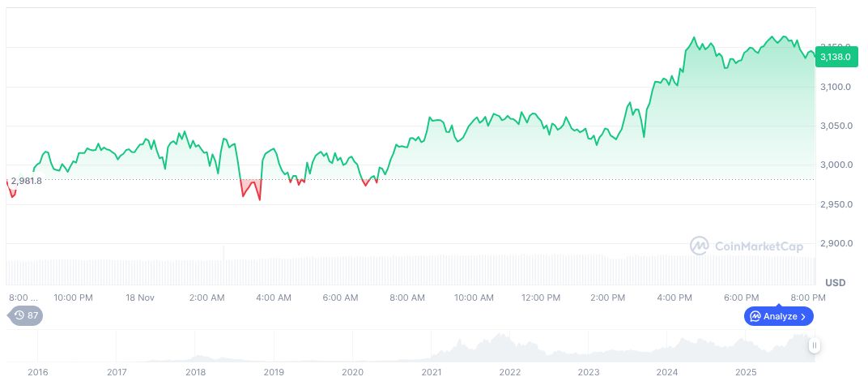Click the 2,900.0 price axis label
Viewport: 868px width, 381px height.
(835, 243)
